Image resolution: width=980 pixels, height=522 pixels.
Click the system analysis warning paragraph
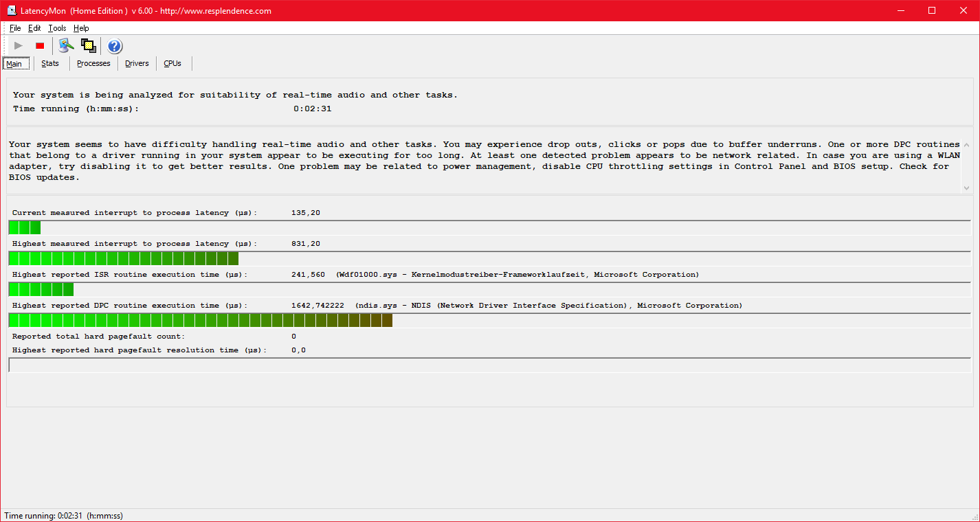[x=485, y=161]
